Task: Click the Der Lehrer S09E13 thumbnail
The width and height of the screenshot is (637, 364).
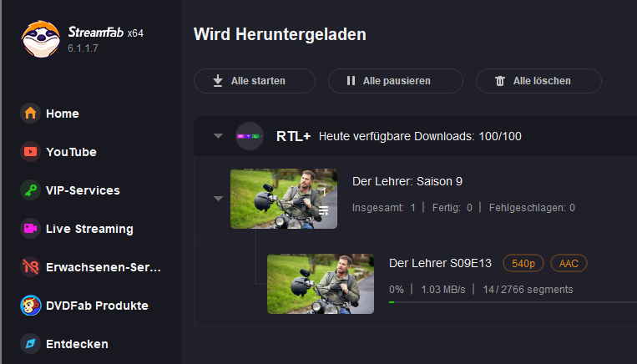Action: tap(321, 284)
